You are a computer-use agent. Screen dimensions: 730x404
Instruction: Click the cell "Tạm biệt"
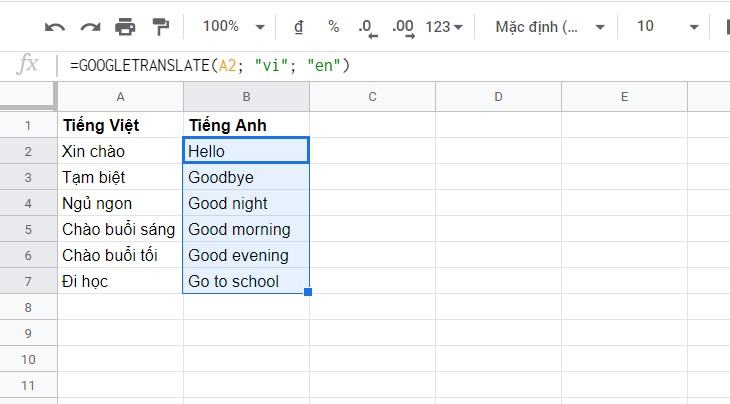120,177
